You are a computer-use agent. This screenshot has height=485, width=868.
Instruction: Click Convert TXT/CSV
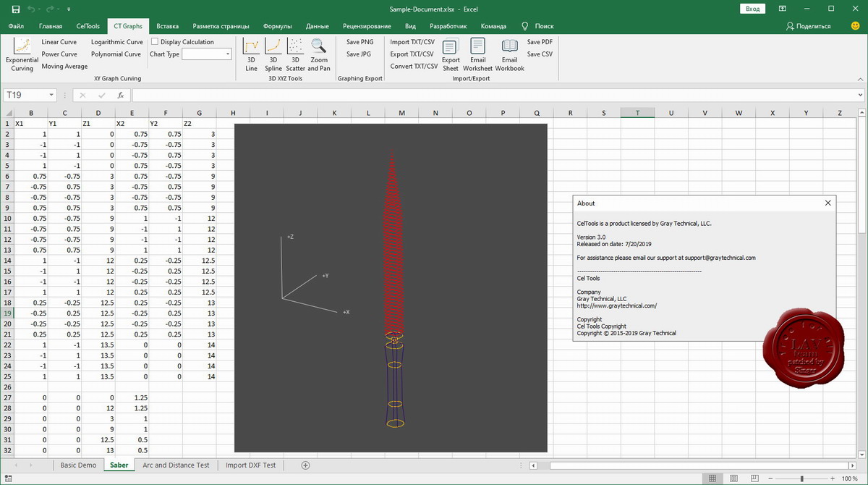pyautogui.click(x=414, y=67)
